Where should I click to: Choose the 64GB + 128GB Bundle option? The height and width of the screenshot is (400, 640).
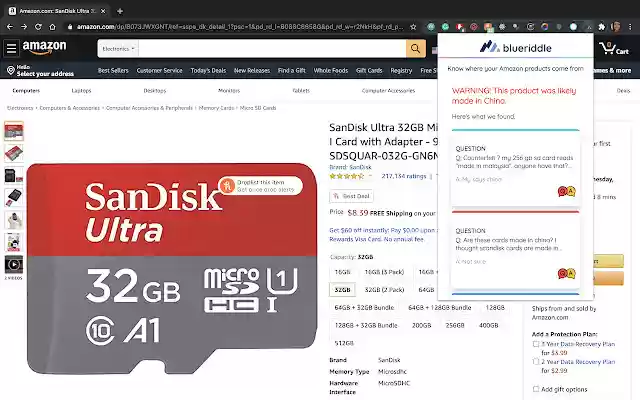(x=440, y=308)
